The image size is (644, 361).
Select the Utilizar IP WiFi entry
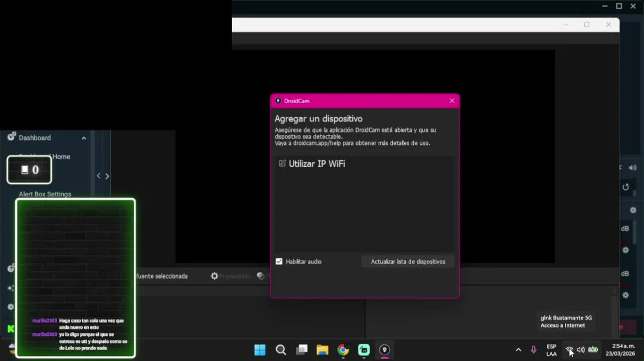tap(365, 163)
